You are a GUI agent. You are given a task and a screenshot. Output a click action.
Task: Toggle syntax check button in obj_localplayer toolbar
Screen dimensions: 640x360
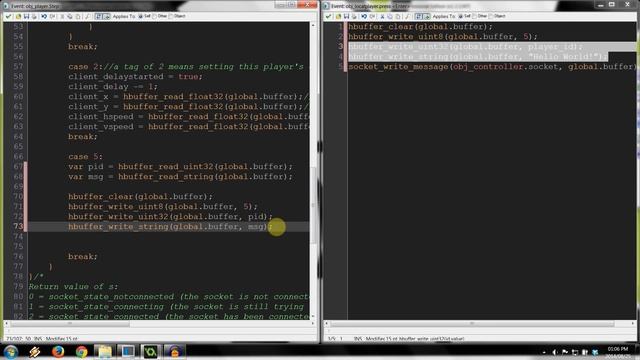point(427,16)
